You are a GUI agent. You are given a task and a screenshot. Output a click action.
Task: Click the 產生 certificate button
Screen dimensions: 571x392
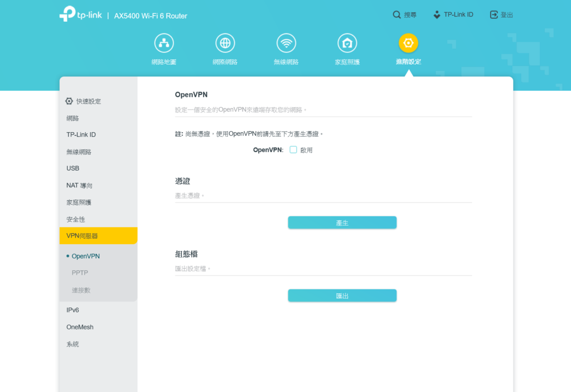tap(342, 222)
